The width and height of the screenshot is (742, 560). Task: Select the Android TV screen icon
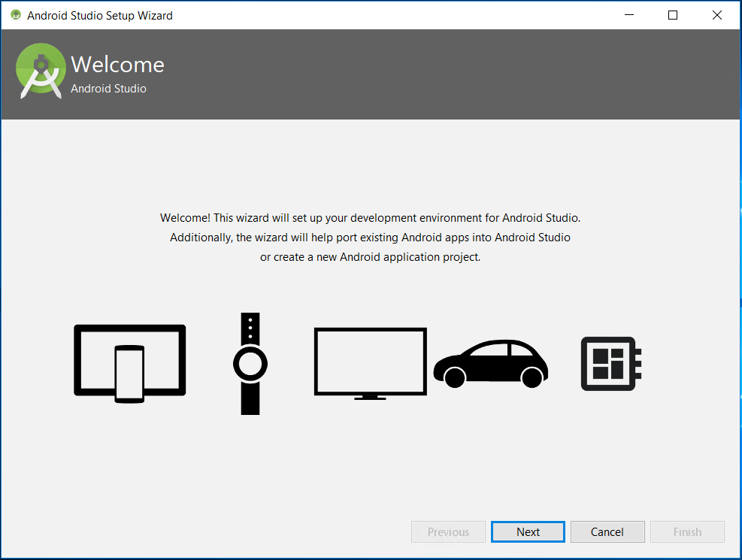371,364
